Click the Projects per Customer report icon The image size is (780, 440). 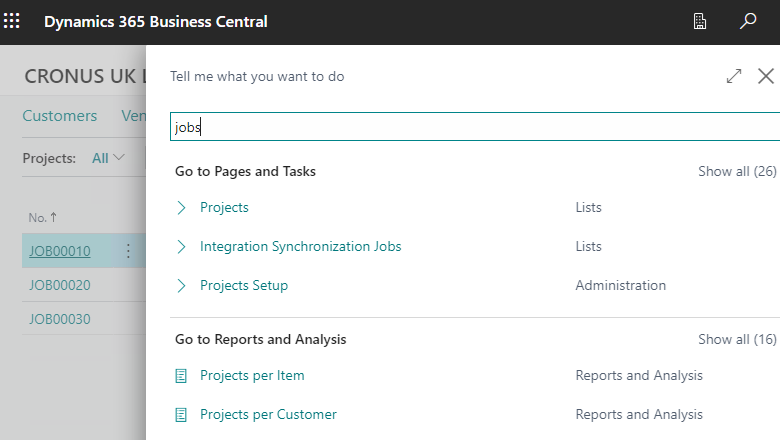click(x=181, y=415)
